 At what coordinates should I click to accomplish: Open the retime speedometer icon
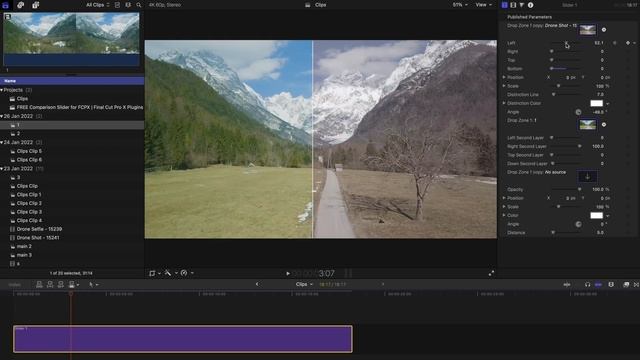[184, 273]
